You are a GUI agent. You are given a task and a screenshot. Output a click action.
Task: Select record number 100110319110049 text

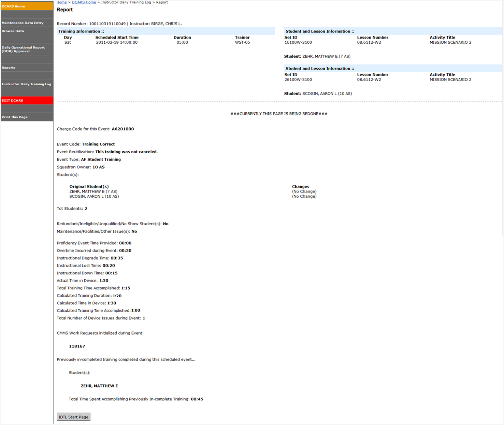(x=107, y=24)
